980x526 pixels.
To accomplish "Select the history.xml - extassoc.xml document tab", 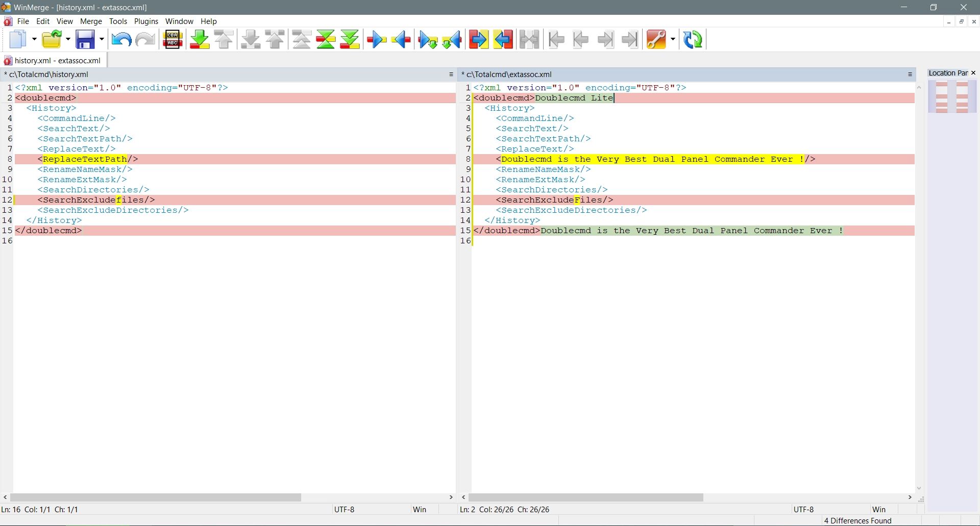I will 53,61.
